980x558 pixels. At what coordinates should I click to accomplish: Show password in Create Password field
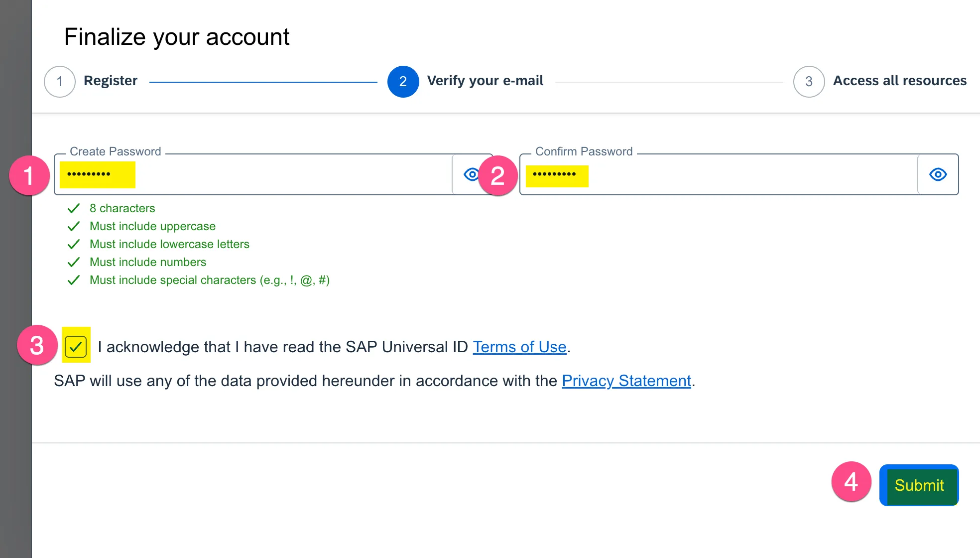coord(469,174)
